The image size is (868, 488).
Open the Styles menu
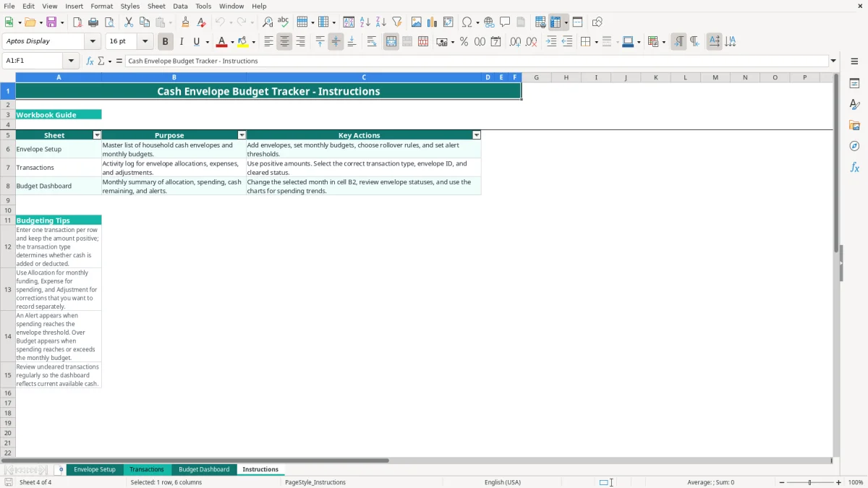[x=130, y=6]
